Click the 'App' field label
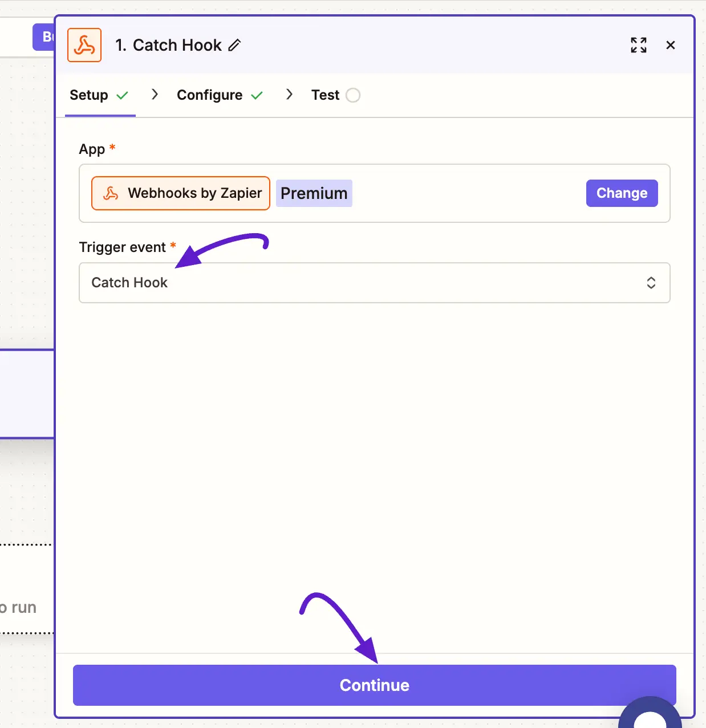Image resolution: width=706 pixels, height=728 pixels. point(92,149)
